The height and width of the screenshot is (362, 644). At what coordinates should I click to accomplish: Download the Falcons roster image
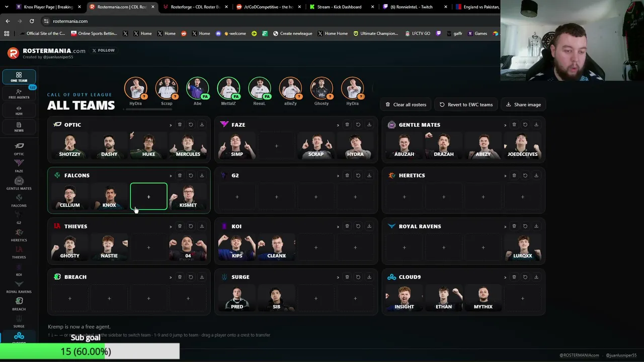(x=202, y=175)
